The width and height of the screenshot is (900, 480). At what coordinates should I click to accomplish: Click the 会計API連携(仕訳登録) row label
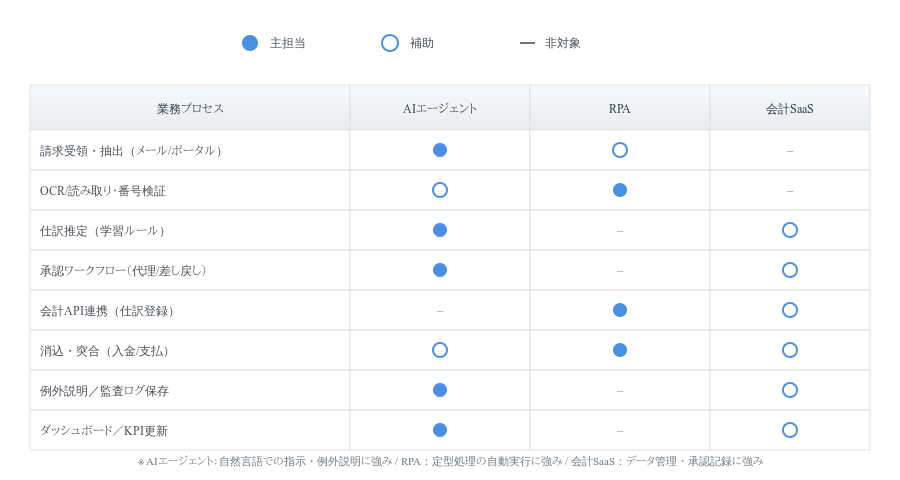click(109, 311)
